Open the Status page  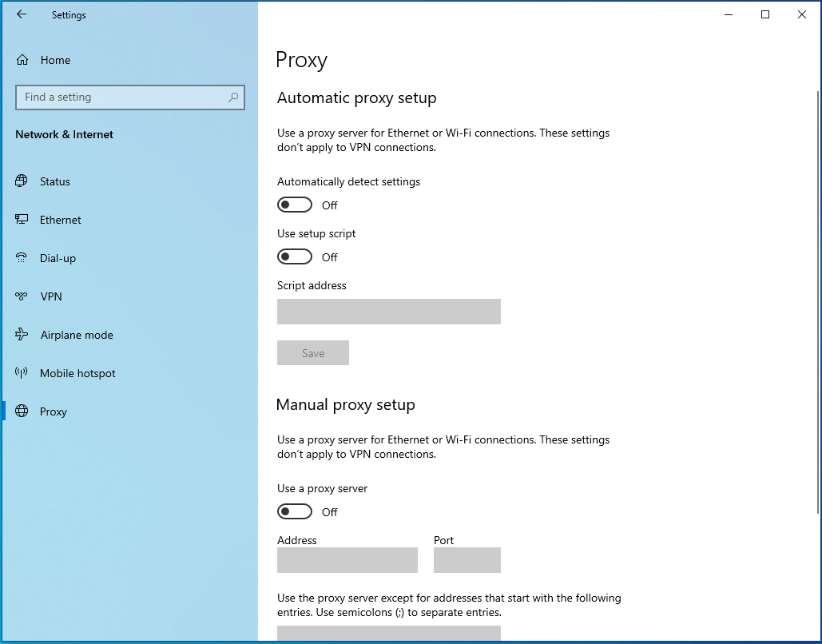(130, 181)
